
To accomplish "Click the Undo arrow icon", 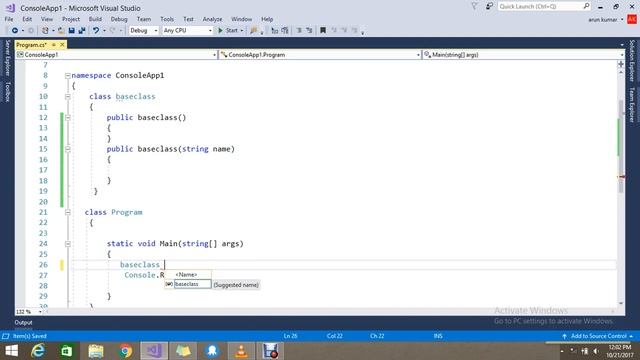I will [96, 31].
